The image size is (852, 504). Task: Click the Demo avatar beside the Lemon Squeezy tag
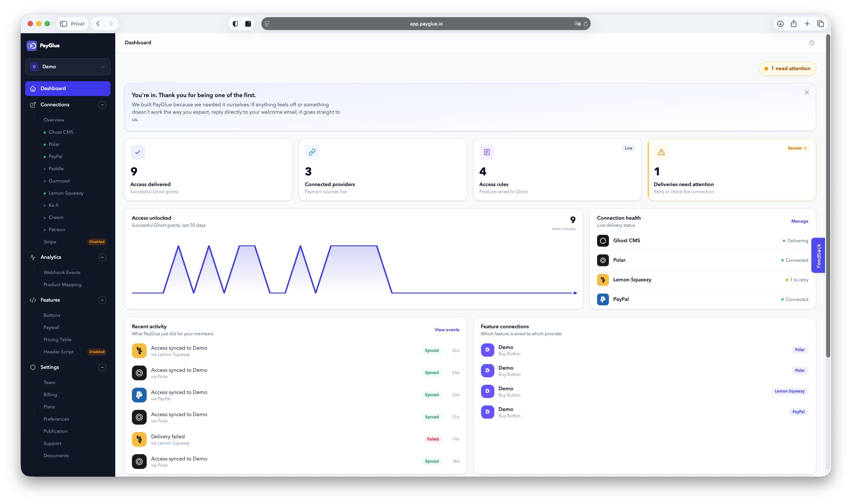pos(488,391)
